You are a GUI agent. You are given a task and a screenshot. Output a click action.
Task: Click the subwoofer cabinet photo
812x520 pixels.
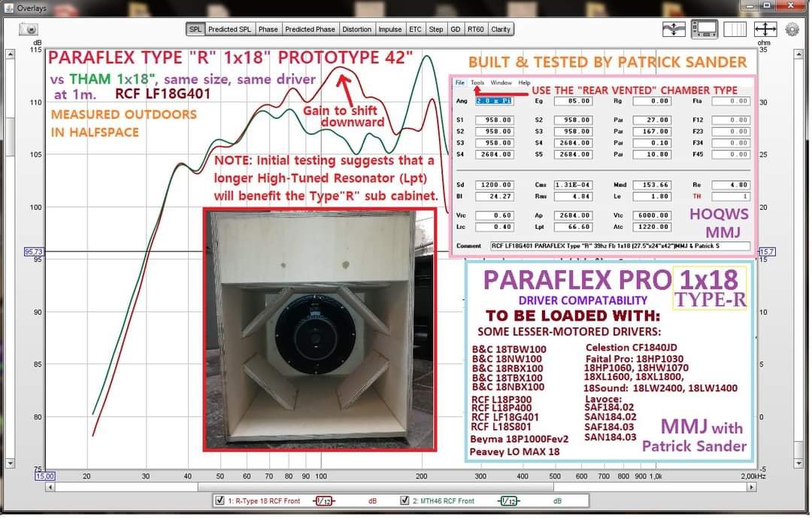tap(320, 330)
